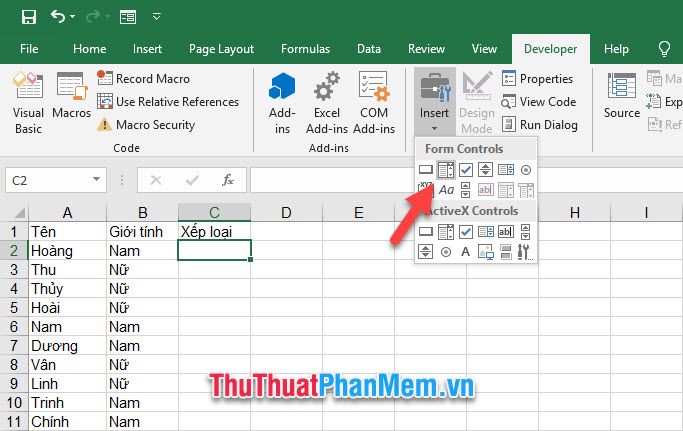
Task: Insert a Form Control Button
Action: click(x=426, y=170)
